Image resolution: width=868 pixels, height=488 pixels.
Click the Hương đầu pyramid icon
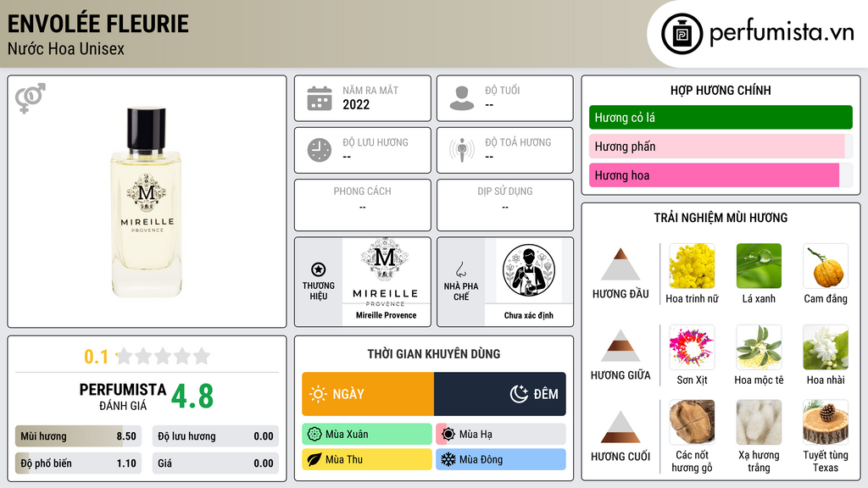click(620, 264)
